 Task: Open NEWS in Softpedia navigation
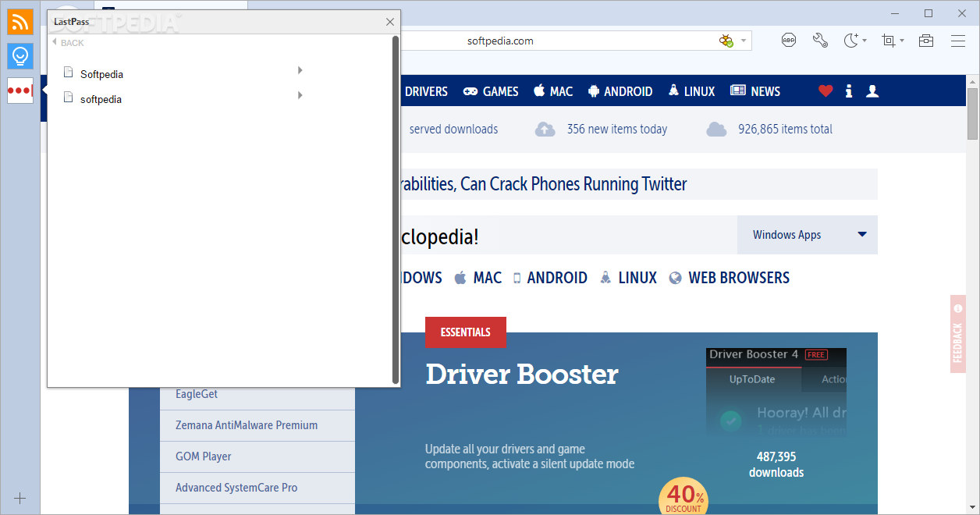point(755,91)
